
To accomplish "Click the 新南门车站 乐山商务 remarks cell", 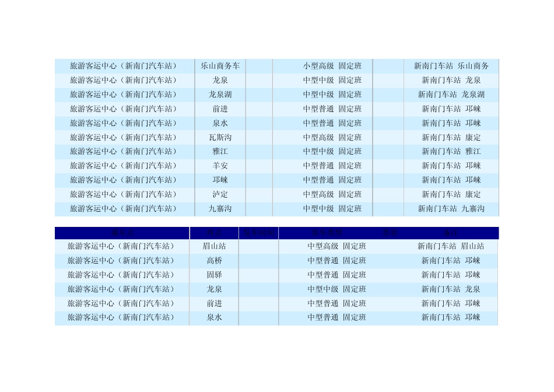I will [x=451, y=66].
